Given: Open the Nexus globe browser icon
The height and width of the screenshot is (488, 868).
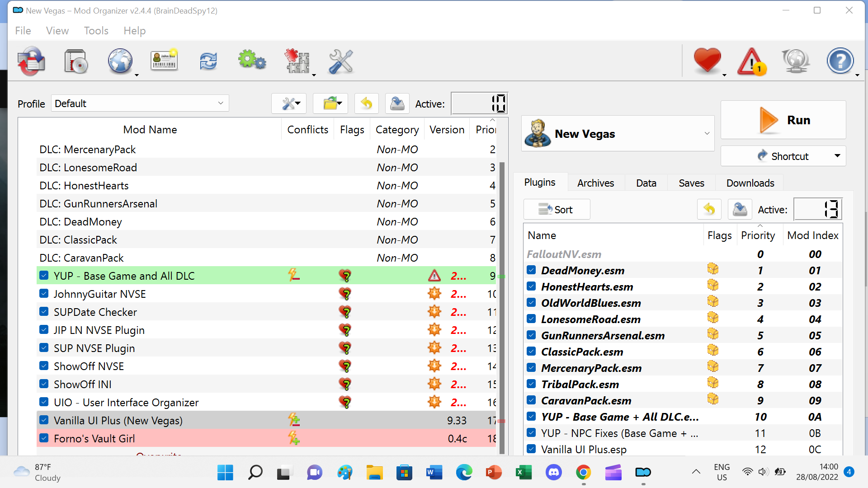Looking at the screenshot, I should click(x=120, y=61).
